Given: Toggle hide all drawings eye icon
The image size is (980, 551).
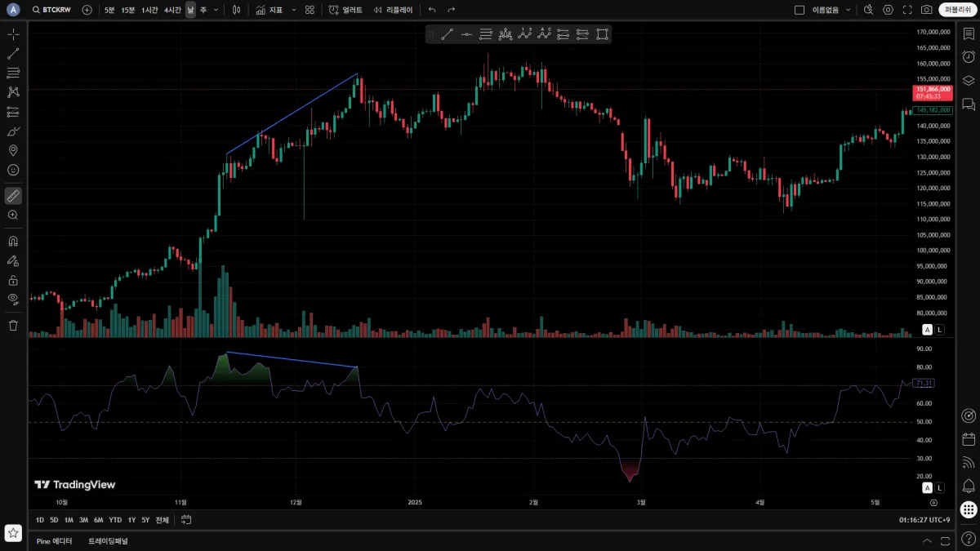Looking at the screenshot, I should (13, 299).
